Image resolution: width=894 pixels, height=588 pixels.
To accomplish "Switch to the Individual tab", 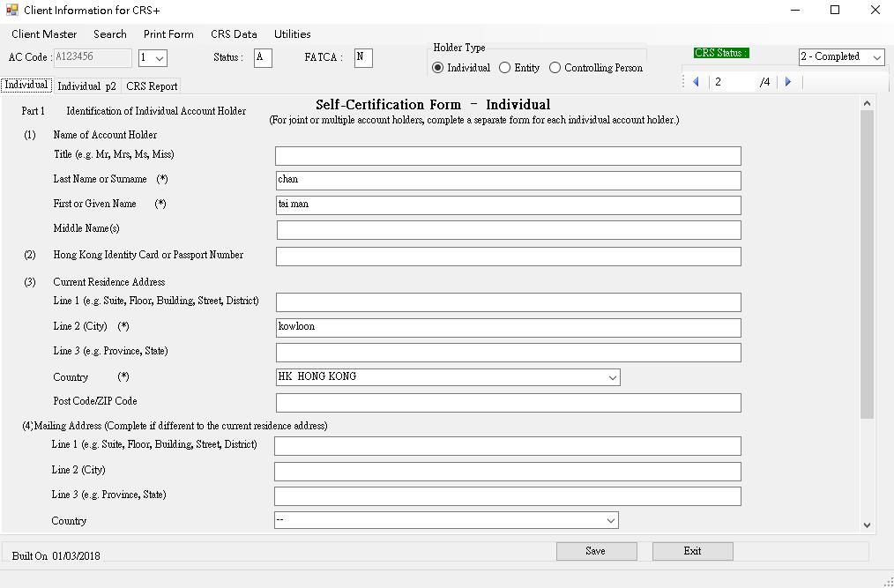I will (x=26, y=85).
